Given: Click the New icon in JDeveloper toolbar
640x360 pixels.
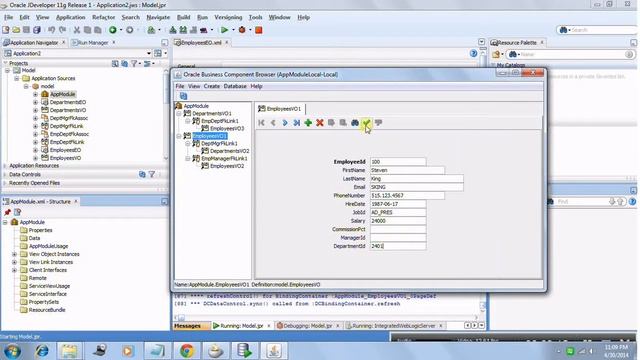Looking at the screenshot, I should [6, 30].
